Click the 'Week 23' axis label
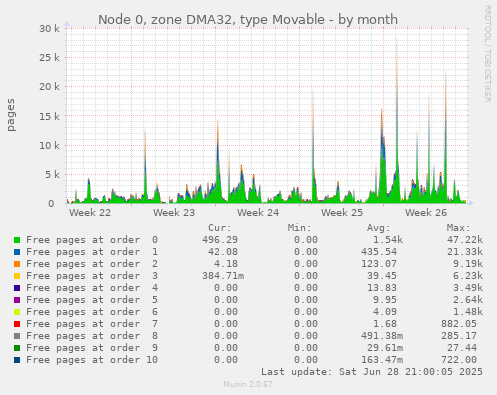The height and width of the screenshot is (395, 497). [x=174, y=213]
